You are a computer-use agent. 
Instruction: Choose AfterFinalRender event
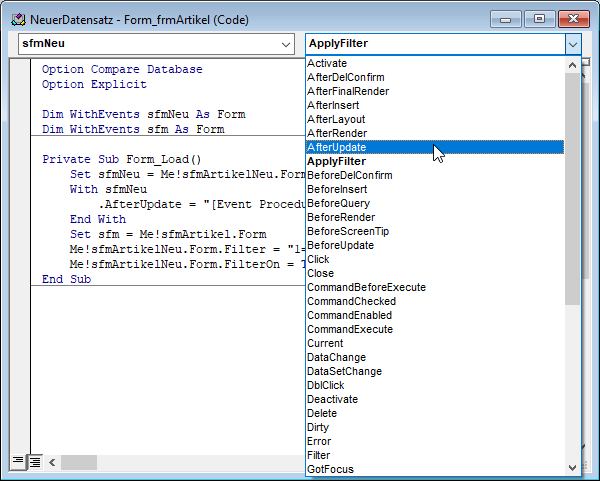tap(435, 91)
